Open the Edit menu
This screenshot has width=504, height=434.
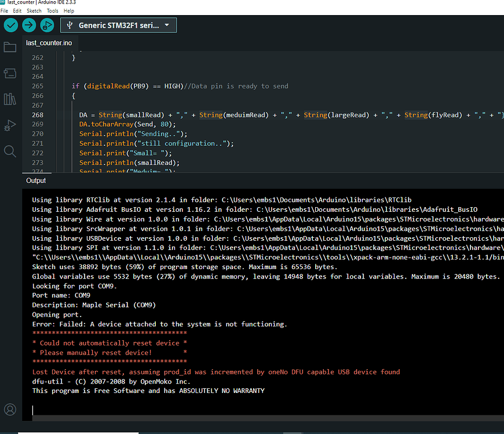pos(17,10)
